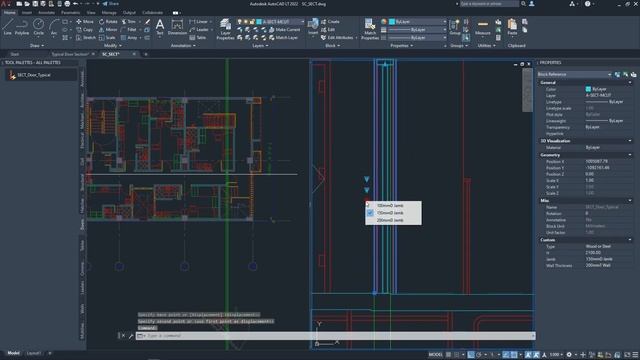Click the Customization menu icon in status bar
The image size is (640, 360).
pos(635,354)
